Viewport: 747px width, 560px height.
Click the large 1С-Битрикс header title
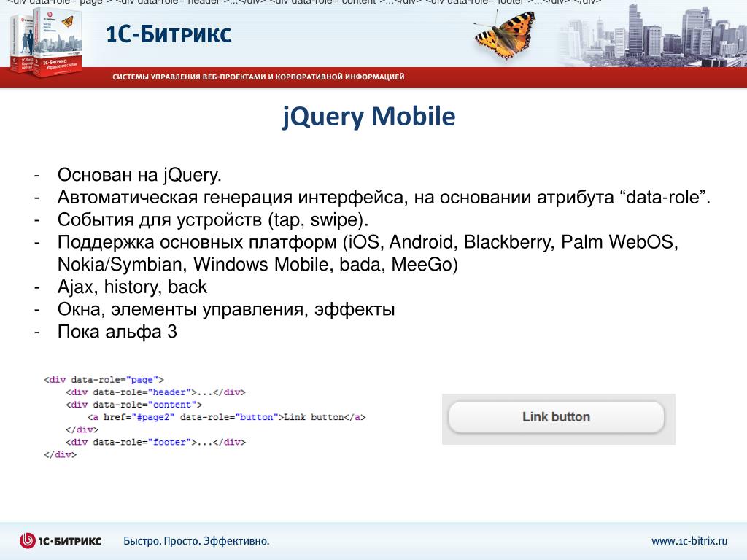[169, 34]
